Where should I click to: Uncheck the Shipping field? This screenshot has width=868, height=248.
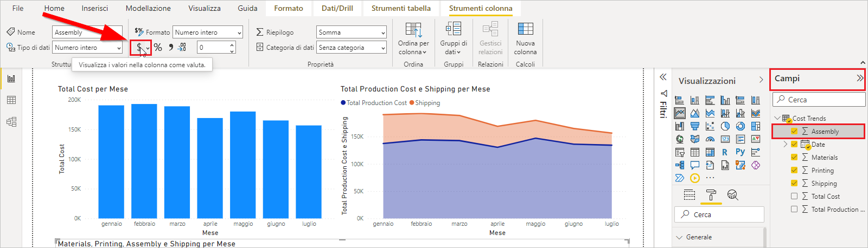point(794,184)
